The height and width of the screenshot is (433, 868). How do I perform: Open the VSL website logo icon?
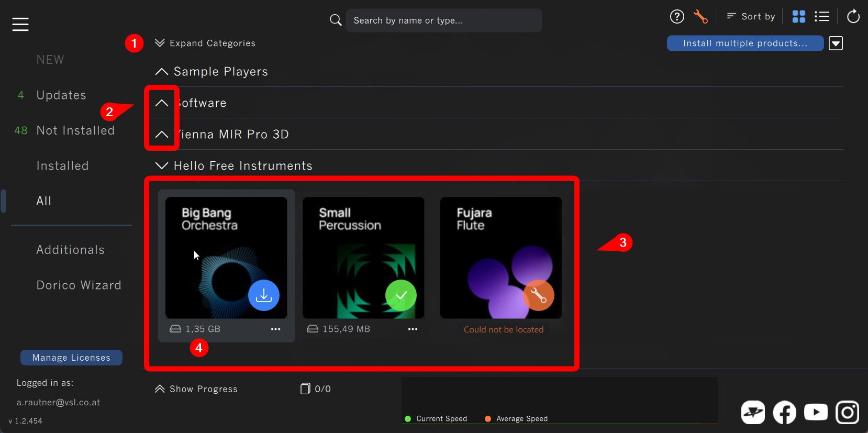[x=753, y=413]
